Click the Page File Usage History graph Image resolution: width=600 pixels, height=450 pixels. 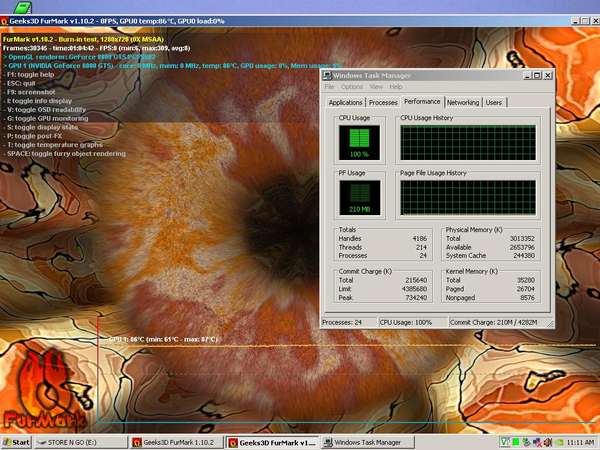tap(468, 198)
